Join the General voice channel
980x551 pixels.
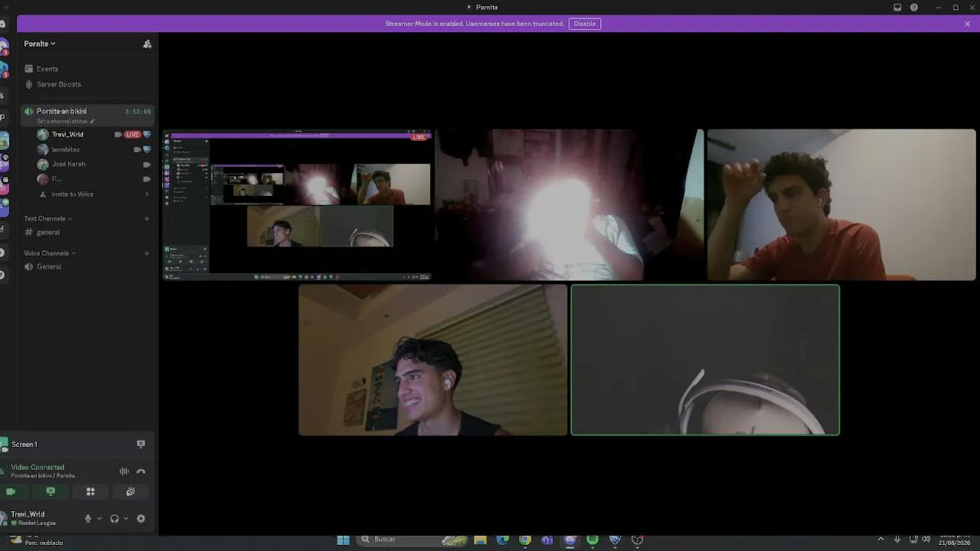click(x=87, y=267)
